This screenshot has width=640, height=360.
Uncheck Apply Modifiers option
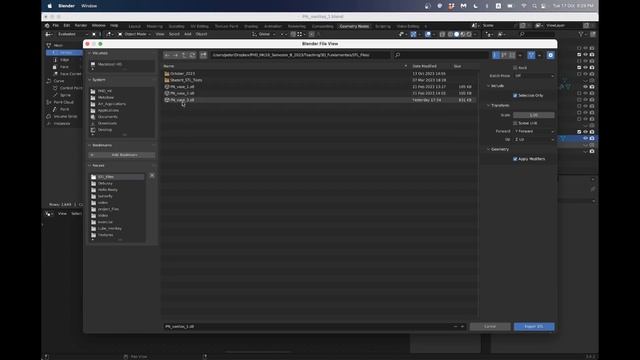pos(515,159)
